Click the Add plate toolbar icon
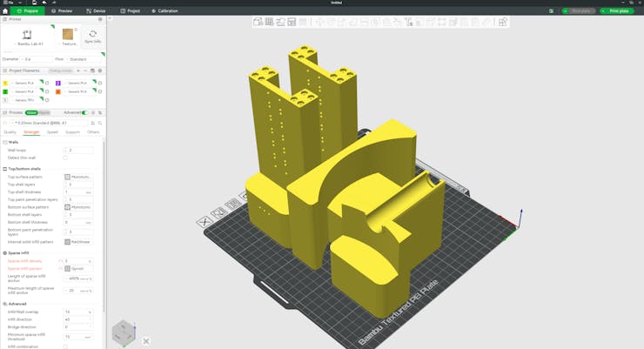The width and height of the screenshot is (644, 349). click(269, 22)
